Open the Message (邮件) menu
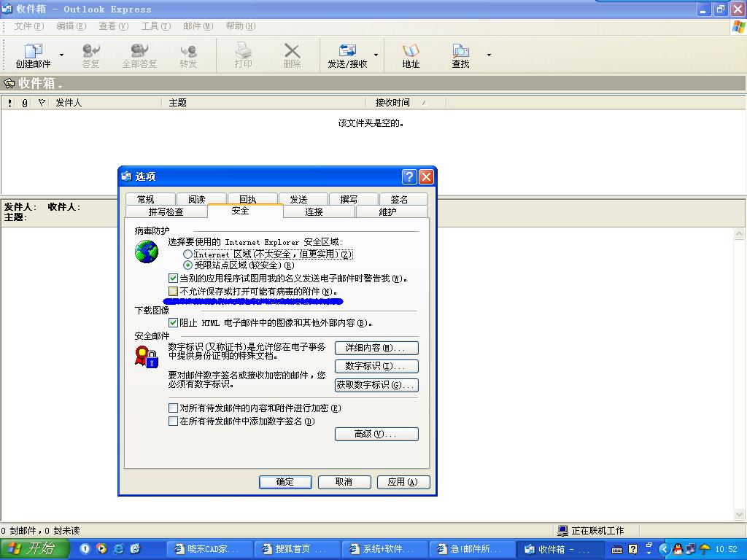The image size is (747, 560). coord(198,26)
